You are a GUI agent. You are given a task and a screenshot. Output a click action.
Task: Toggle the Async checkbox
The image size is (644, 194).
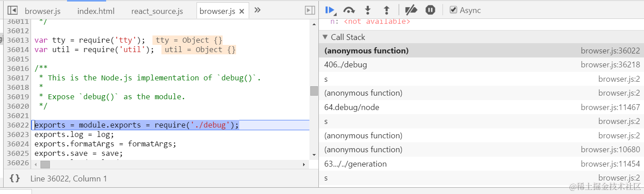point(453,10)
